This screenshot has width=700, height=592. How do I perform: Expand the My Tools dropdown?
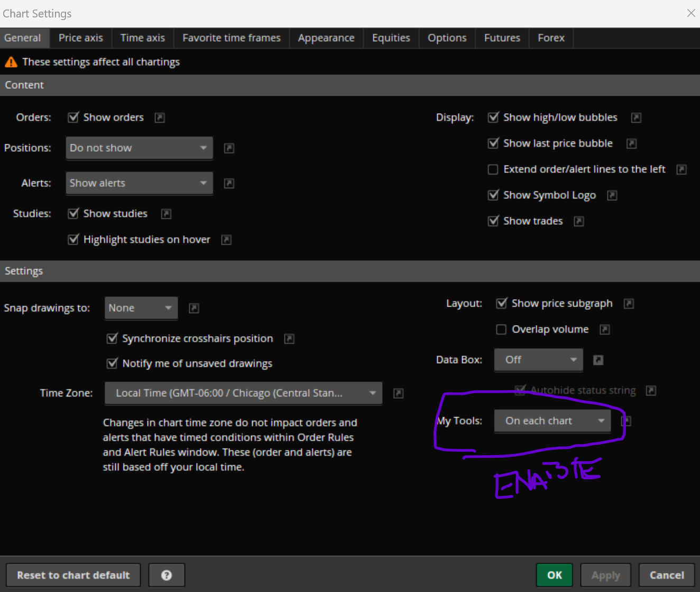(x=552, y=421)
